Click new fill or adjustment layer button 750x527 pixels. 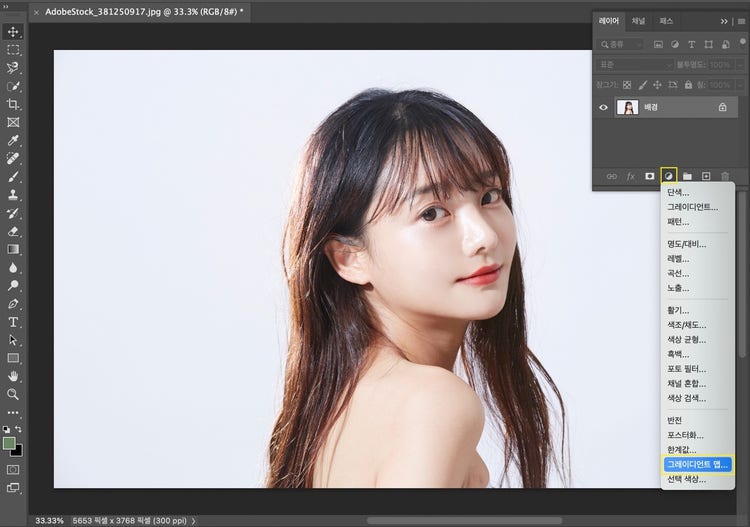click(669, 176)
